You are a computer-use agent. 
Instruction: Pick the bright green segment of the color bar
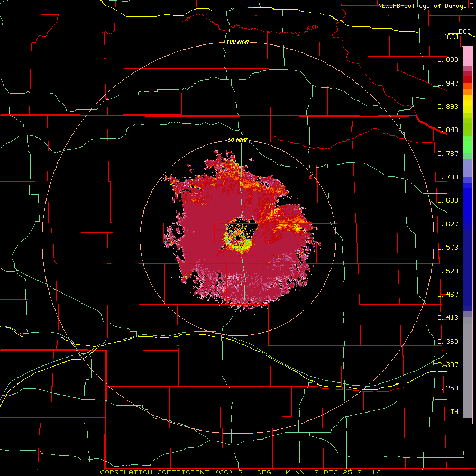point(467,144)
